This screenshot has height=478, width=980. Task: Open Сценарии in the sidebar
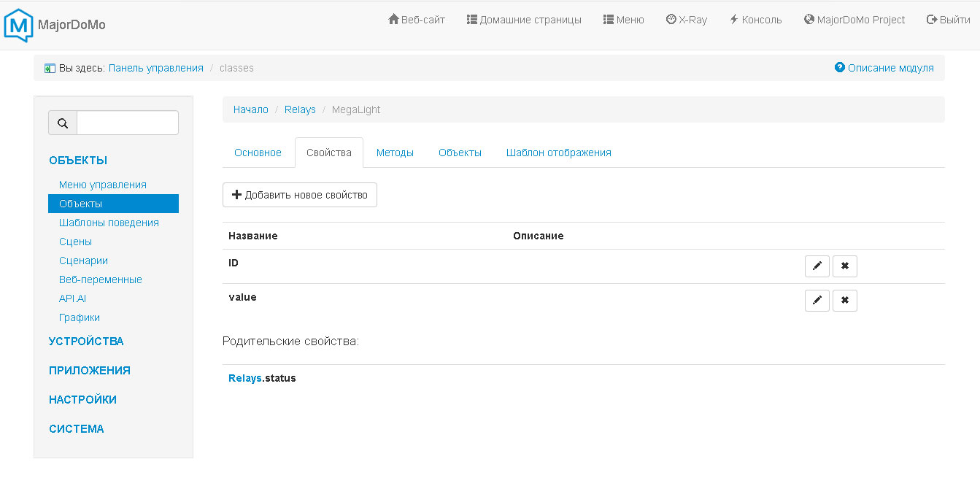83,261
